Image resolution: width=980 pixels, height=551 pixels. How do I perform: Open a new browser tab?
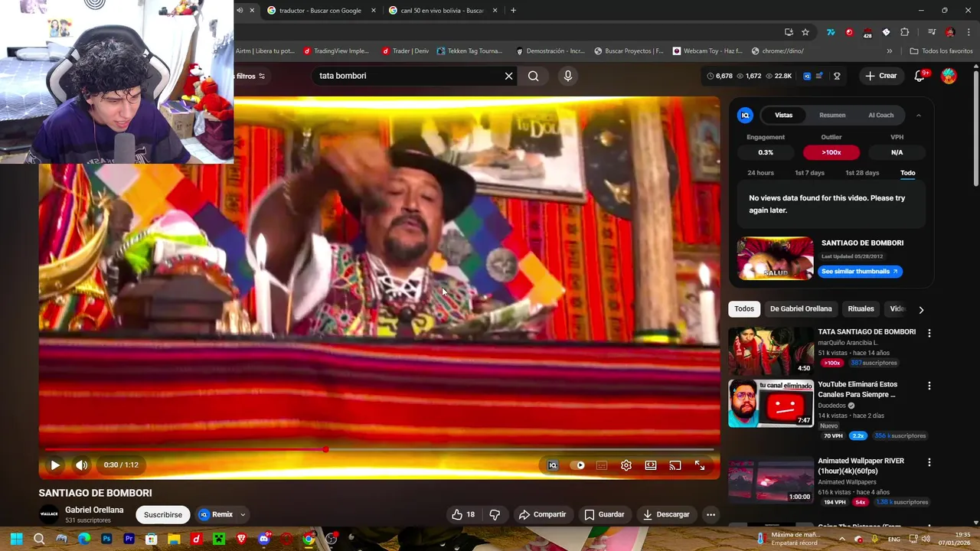click(513, 11)
